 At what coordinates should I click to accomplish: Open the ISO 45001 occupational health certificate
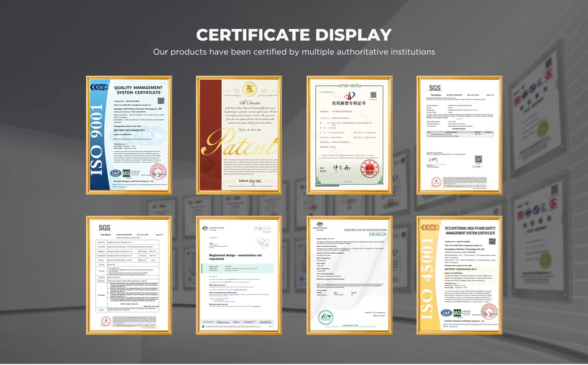tap(459, 275)
